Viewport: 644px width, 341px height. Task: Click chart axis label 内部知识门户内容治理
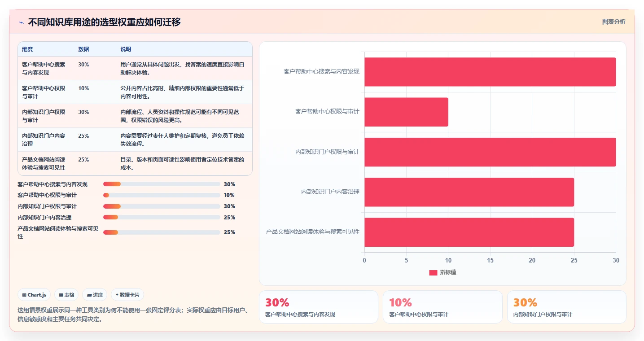(x=330, y=192)
